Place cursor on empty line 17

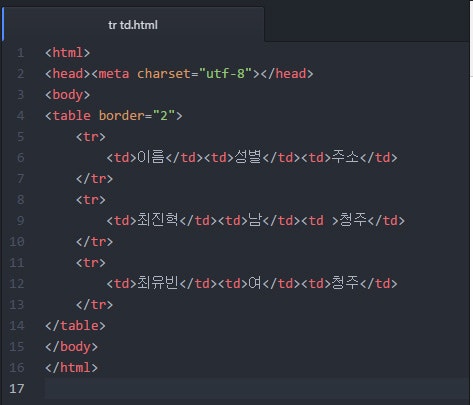tap(257, 389)
